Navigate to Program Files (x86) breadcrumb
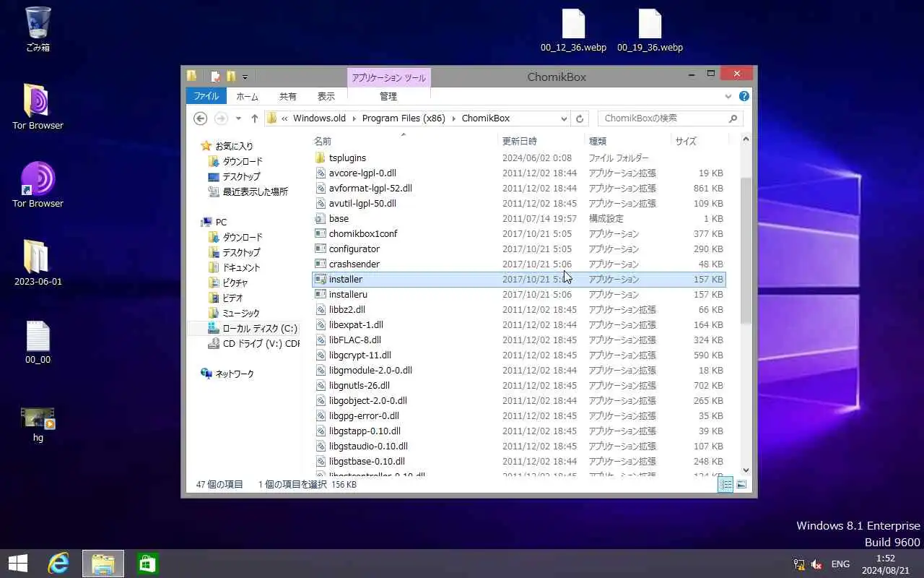 [x=404, y=118]
